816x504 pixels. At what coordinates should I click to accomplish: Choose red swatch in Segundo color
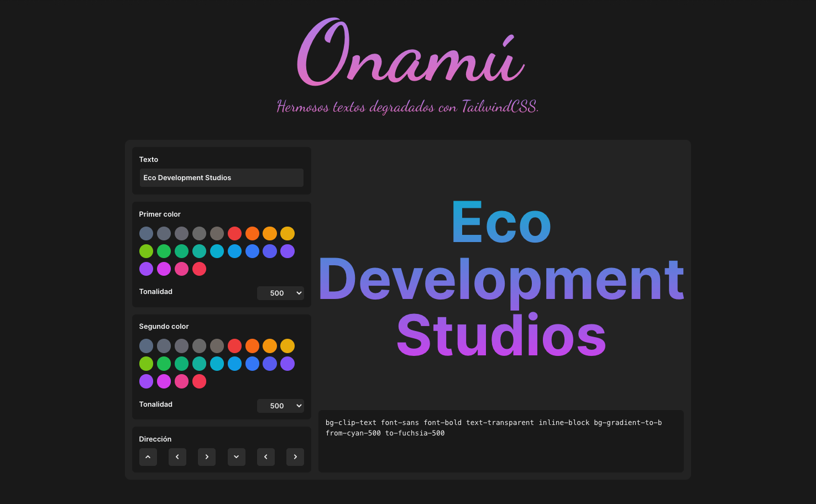pos(234,346)
